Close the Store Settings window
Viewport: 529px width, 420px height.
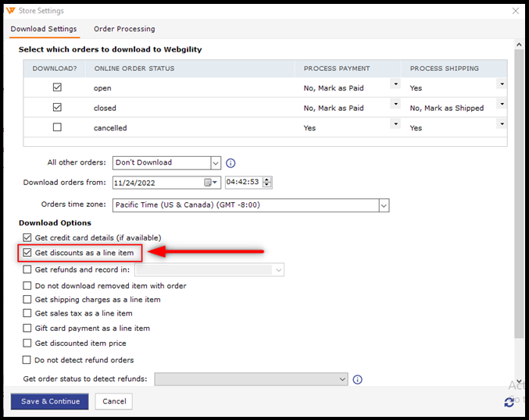click(x=515, y=11)
